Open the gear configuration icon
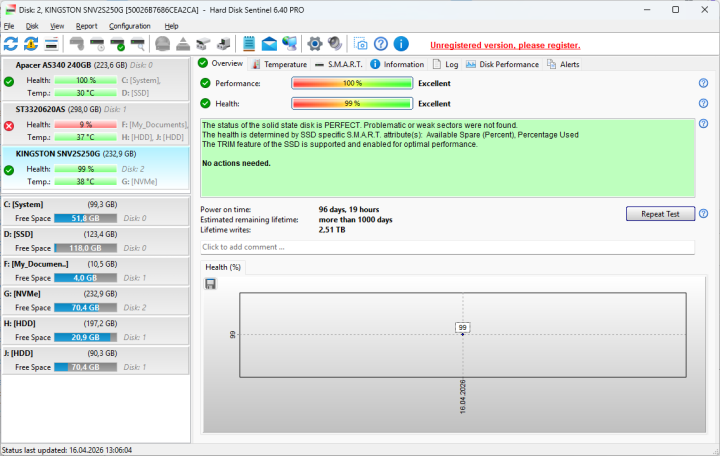The image size is (720, 456). coord(315,44)
